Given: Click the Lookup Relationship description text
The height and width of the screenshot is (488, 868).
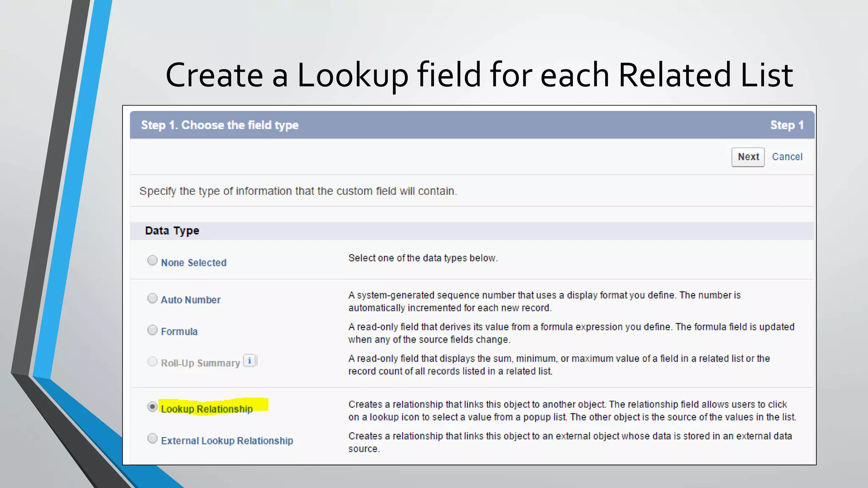Looking at the screenshot, I should pos(572,410).
